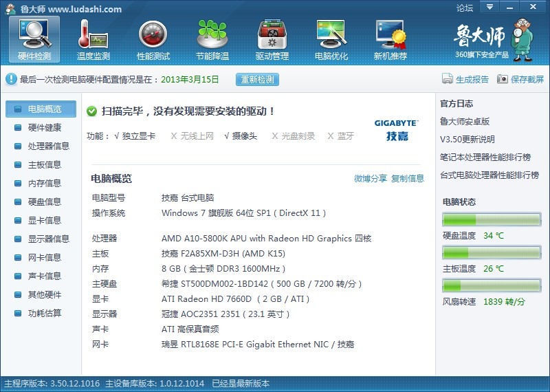Open the 论坛 forum link
550x392 pixels.
[465, 8]
